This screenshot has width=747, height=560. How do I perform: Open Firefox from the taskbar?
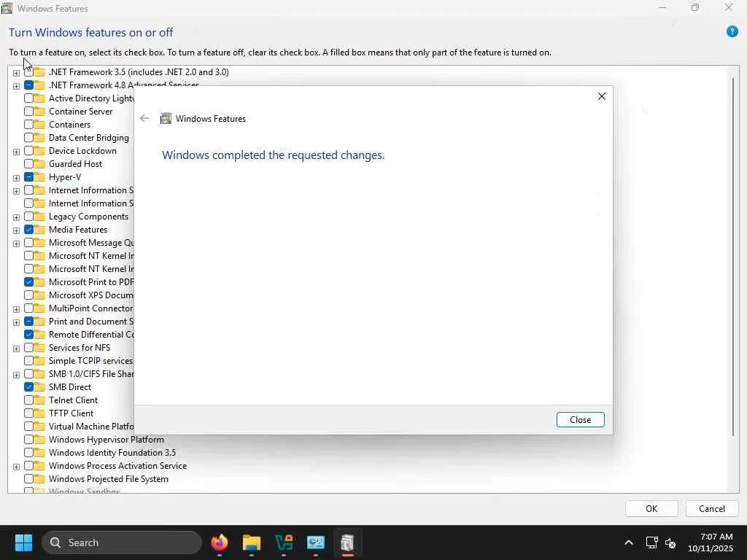tap(219, 542)
